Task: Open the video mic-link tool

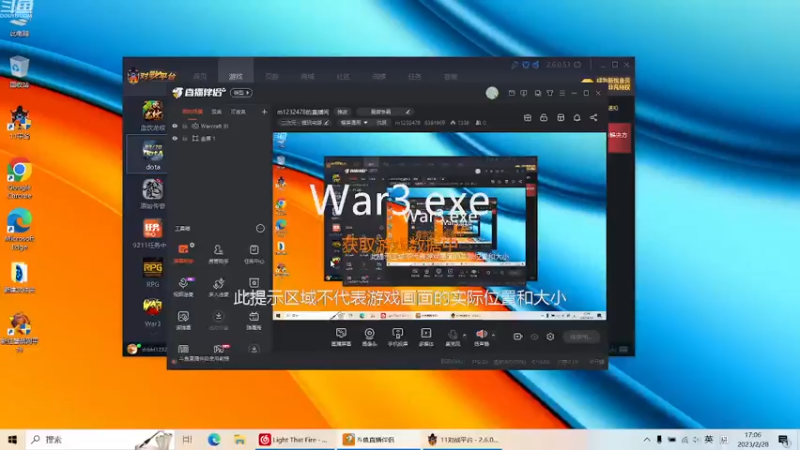Action: pyautogui.click(x=183, y=287)
